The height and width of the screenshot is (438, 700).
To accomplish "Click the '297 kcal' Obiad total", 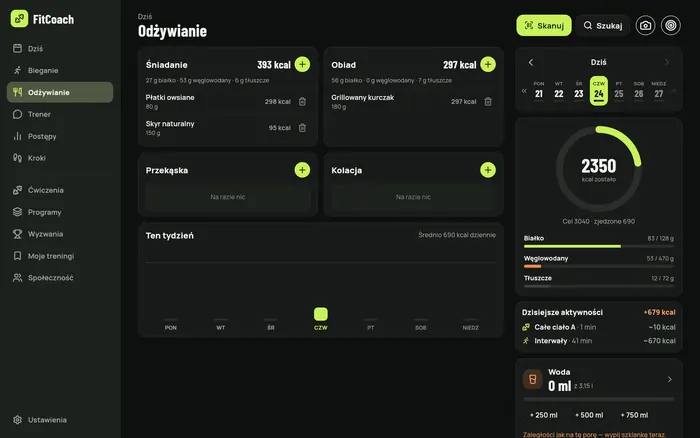I will click(459, 65).
